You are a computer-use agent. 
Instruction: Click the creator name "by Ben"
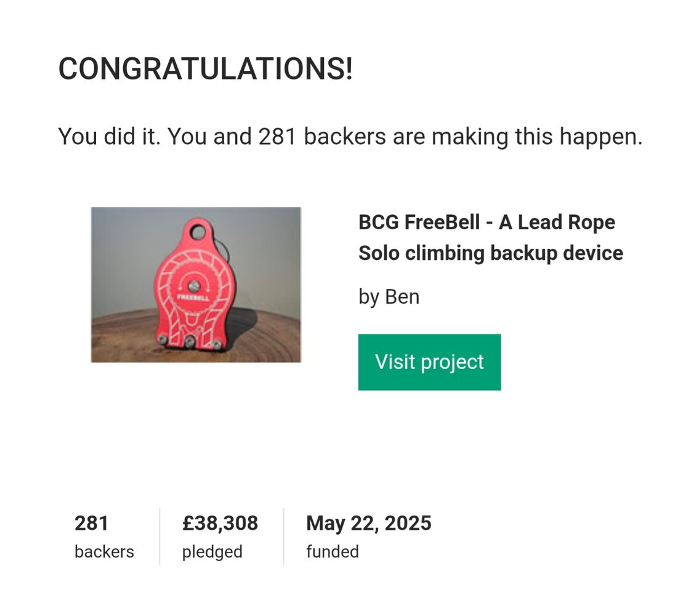click(x=389, y=297)
